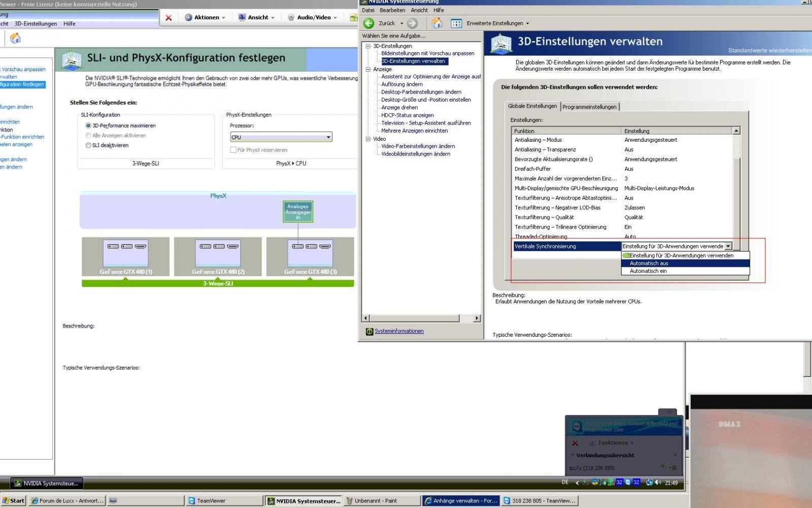812x508 pixels.
Task: Click the DE language indicator in tray
Action: click(x=565, y=483)
